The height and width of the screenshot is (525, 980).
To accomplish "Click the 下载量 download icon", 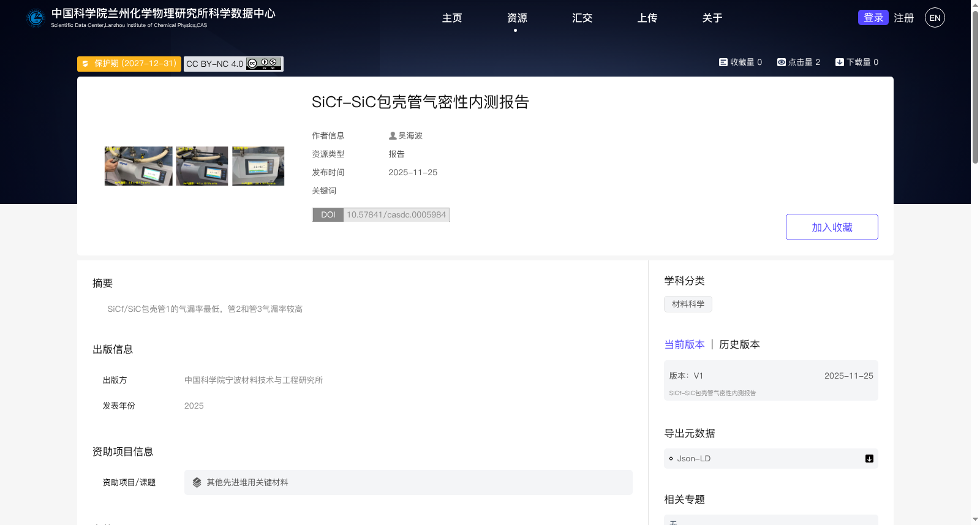I will tap(840, 62).
